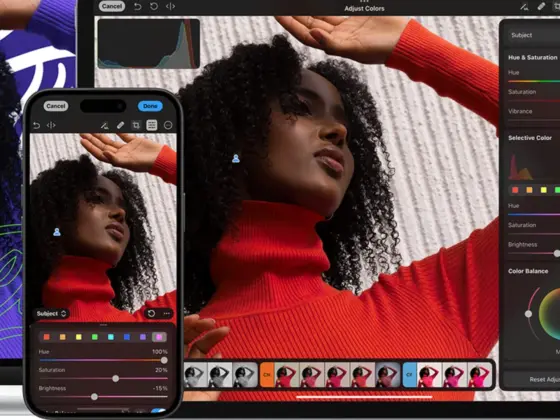The width and height of the screenshot is (560, 420).
Task: Tap Cancel on the iPhone
Action: tap(56, 106)
